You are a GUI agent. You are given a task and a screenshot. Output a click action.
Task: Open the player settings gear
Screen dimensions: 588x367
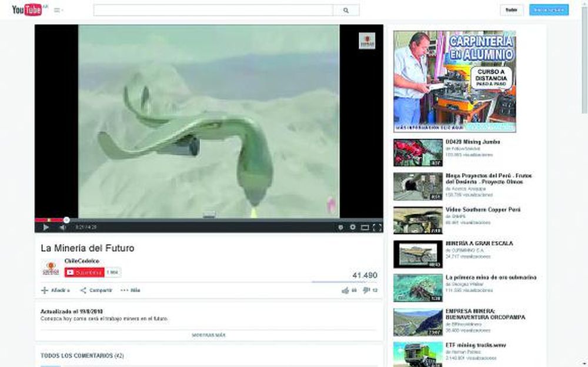pos(353,227)
